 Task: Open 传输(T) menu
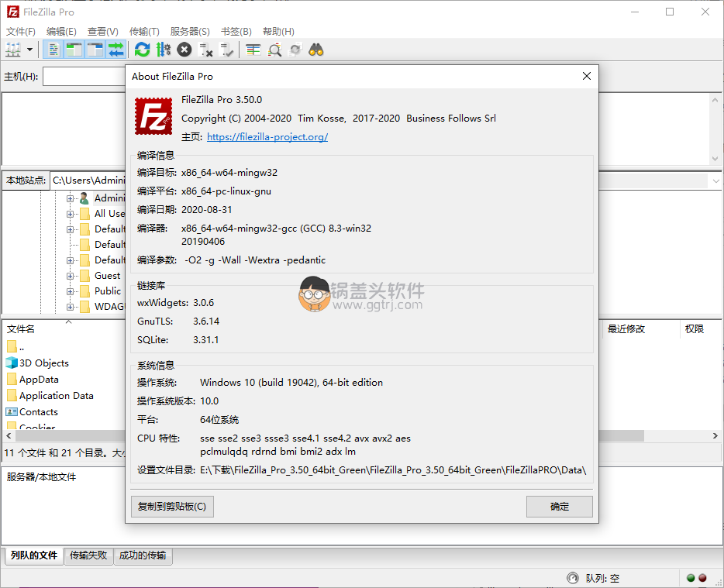(x=144, y=32)
